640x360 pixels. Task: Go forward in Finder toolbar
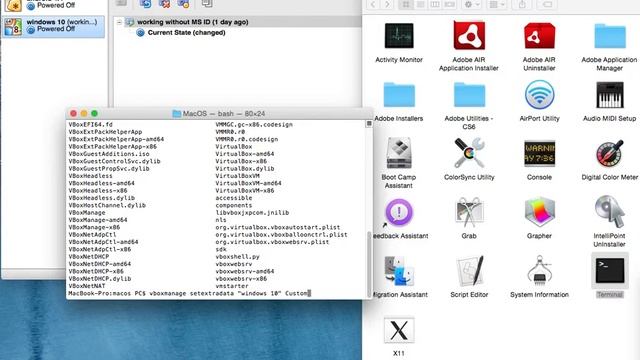tap(387, 4)
